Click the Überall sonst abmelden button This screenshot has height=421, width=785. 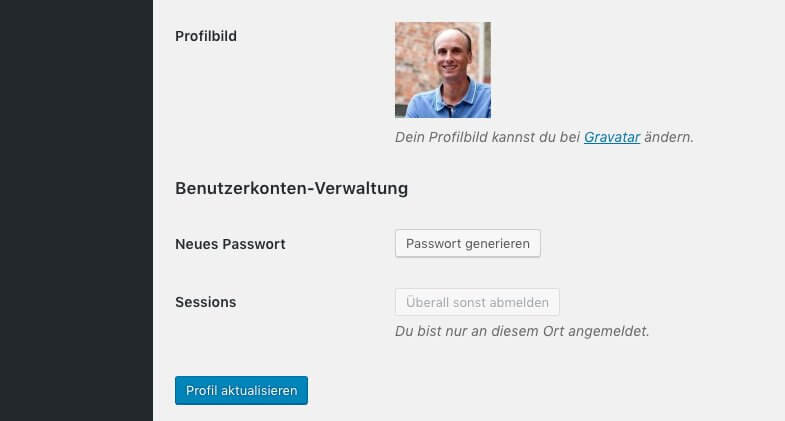pyautogui.click(x=477, y=302)
